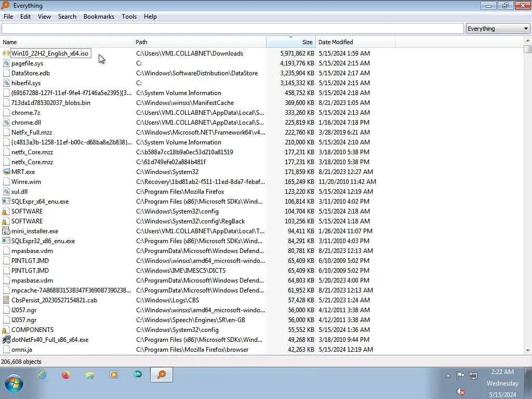Open the Help menu

coord(150,17)
